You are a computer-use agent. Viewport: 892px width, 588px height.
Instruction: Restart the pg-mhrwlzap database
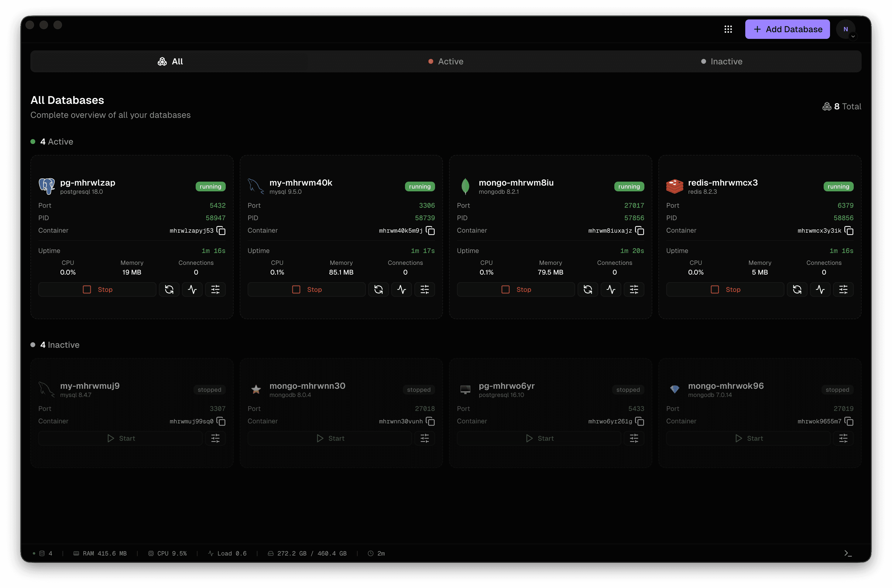[x=169, y=289]
